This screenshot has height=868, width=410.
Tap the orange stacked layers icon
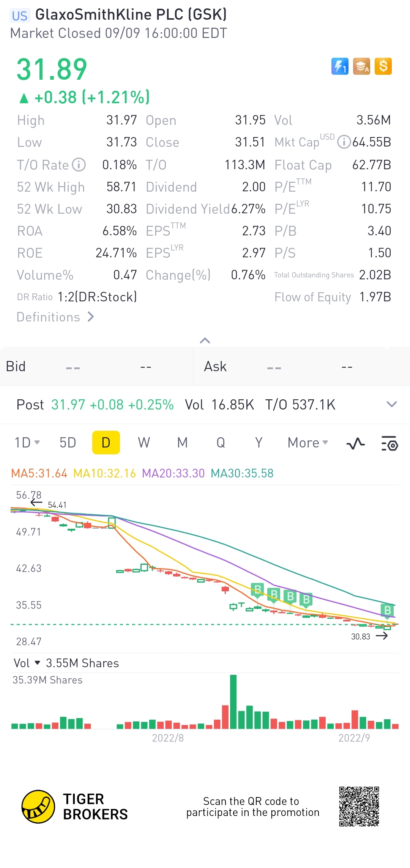[x=361, y=66]
